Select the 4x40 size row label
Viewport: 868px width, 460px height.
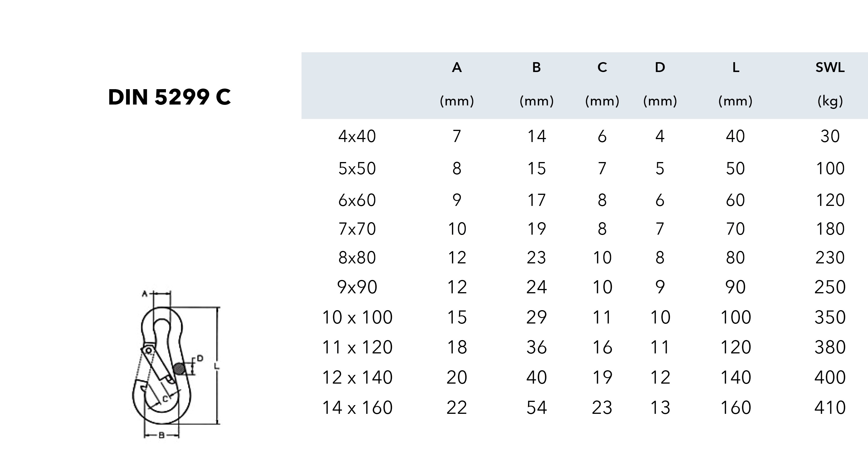357,136
